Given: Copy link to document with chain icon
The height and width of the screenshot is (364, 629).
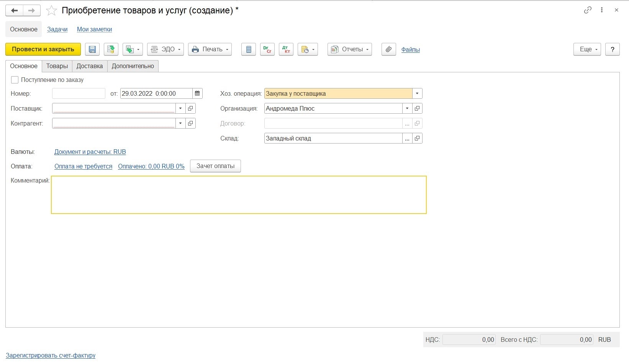Looking at the screenshot, I should (588, 10).
